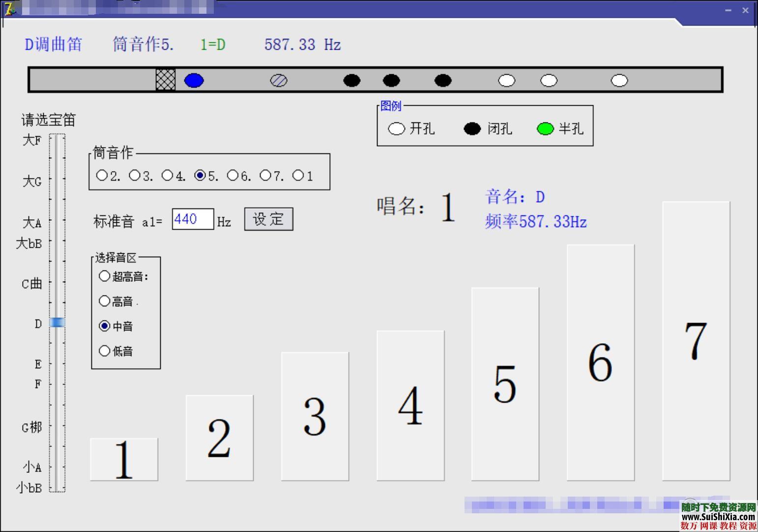Click the green 半孔 icon in legend
The height and width of the screenshot is (532, 758).
pyautogui.click(x=545, y=129)
